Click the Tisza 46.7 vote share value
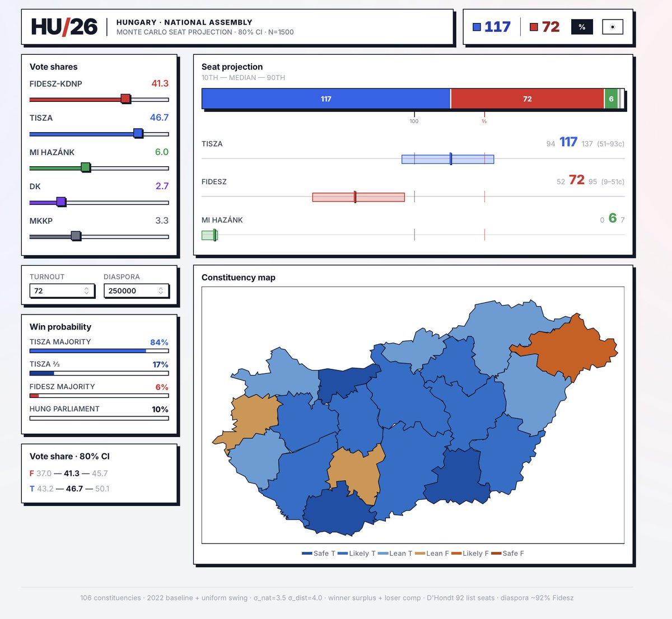This screenshot has width=672, height=619. tap(159, 118)
